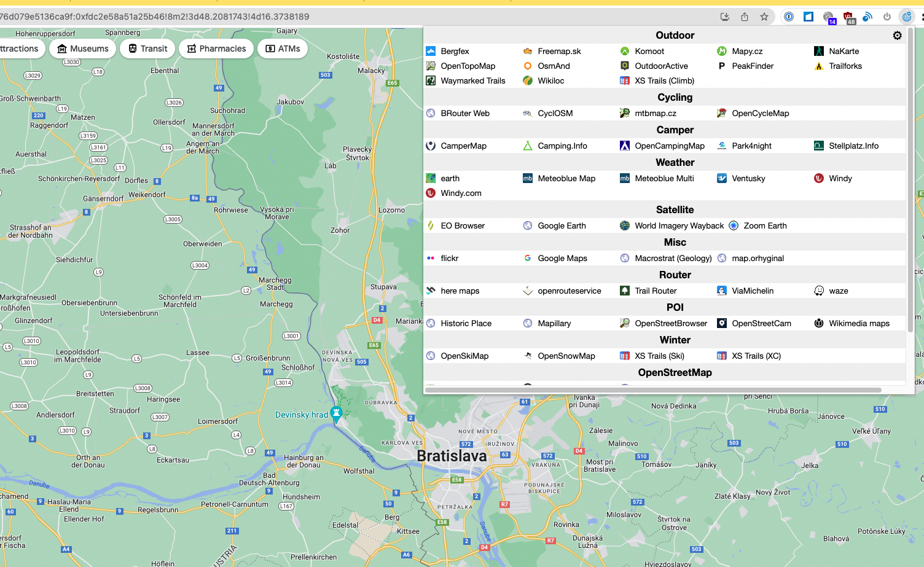924x567 pixels.
Task: Open the extension settings gear icon
Action: pyautogui.click(x=897, y=36)
